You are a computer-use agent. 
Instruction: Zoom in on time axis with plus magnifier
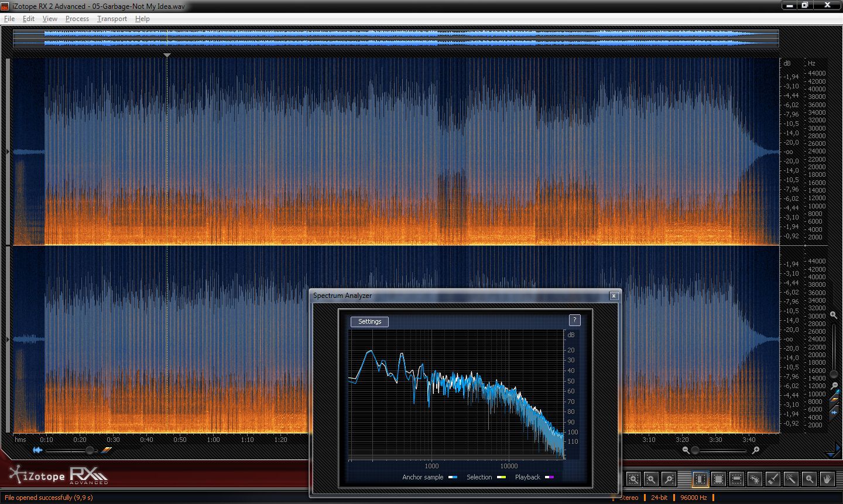756,450
